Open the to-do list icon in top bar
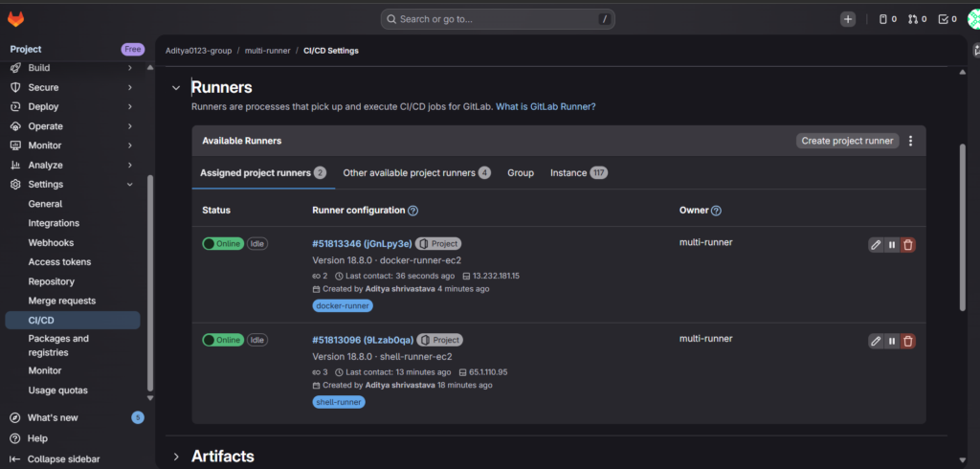This screenshot has height=469, width=980. click(x=947, y=19)
